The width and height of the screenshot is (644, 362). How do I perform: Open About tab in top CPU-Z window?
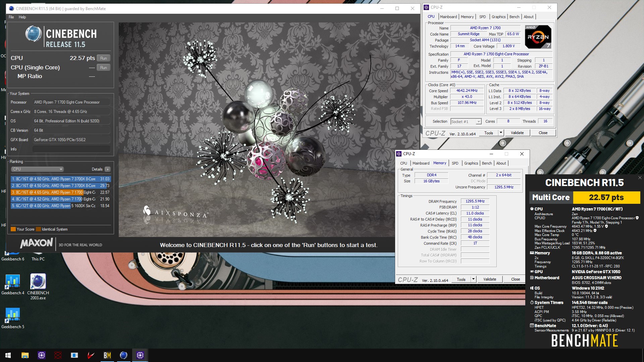tap(529, 17)
